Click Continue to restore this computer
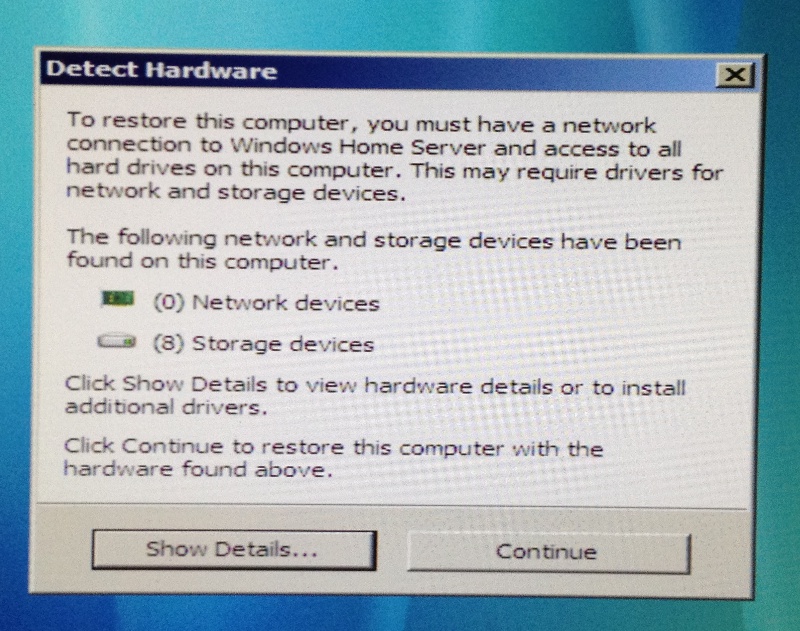Image resolution: width=800 pixels, height=631 pixels. coord(548,552)
